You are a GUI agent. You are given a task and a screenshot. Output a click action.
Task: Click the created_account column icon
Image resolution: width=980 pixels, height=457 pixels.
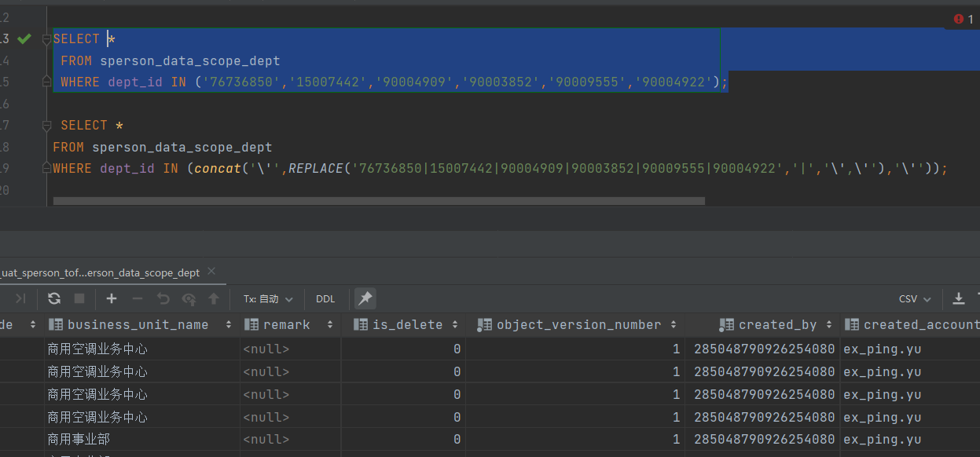(x=851, y=324)
